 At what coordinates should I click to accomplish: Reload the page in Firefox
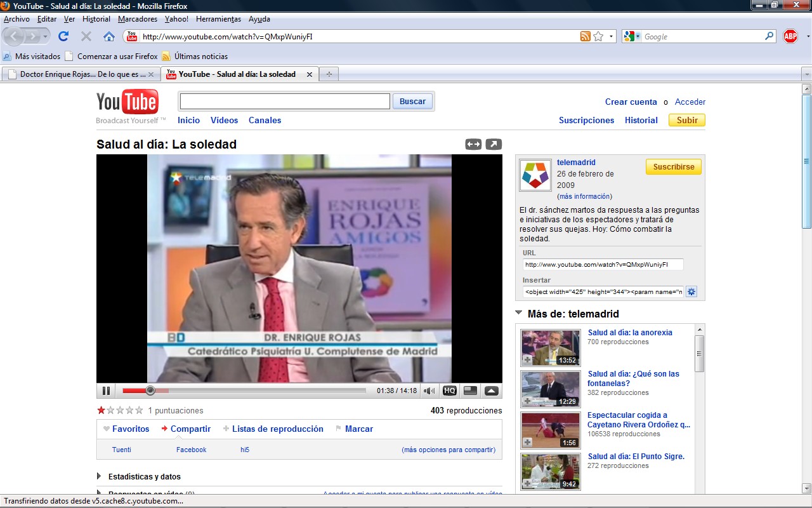[x=62, y=36]
